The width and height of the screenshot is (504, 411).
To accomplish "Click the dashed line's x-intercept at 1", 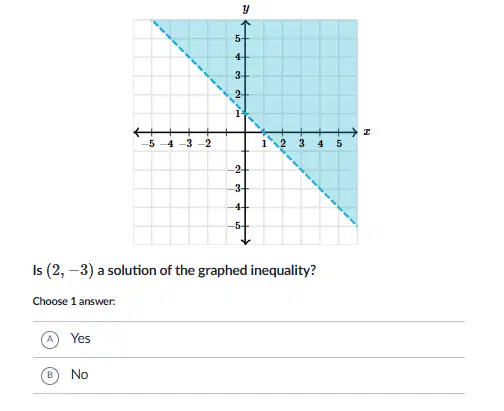I will point(264,132).
